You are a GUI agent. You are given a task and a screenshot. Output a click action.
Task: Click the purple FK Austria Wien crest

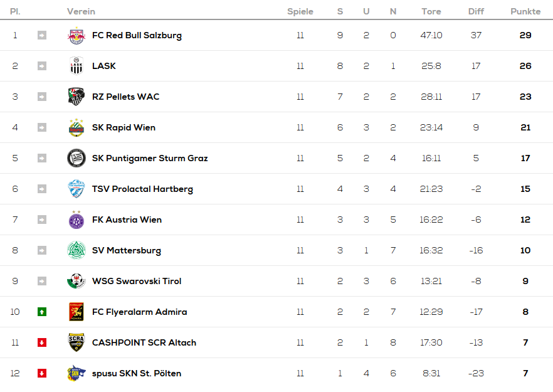[76, 220]
